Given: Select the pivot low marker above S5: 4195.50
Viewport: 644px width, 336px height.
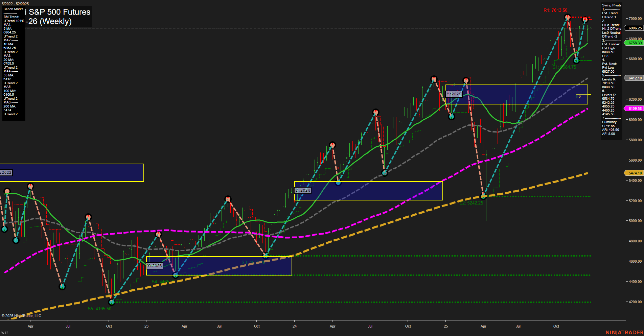Looking at the screenshot, I should click(112, 303).
